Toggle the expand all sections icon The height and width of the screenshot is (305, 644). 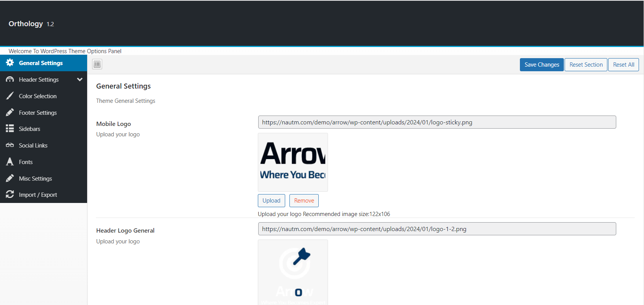[97, 64]
